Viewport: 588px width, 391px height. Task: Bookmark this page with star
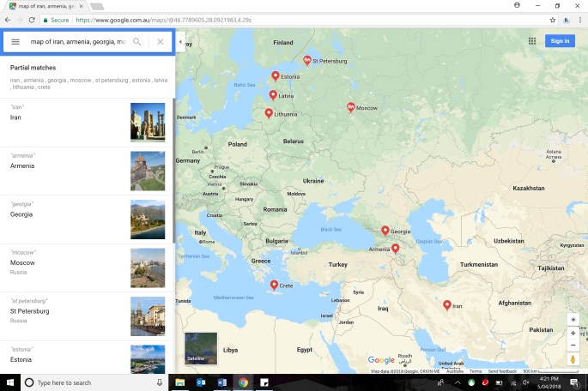coord(552,20)
